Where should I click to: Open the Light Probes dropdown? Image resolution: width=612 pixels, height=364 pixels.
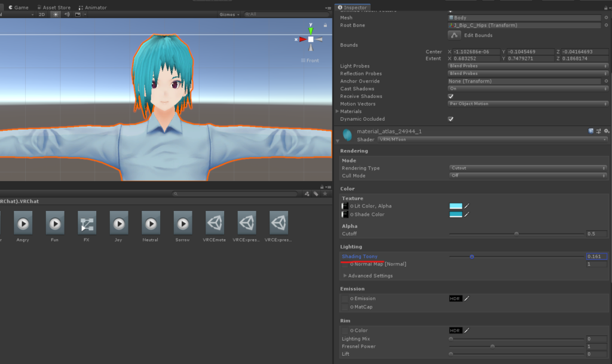pyautogui.click(x=528, y=66)
